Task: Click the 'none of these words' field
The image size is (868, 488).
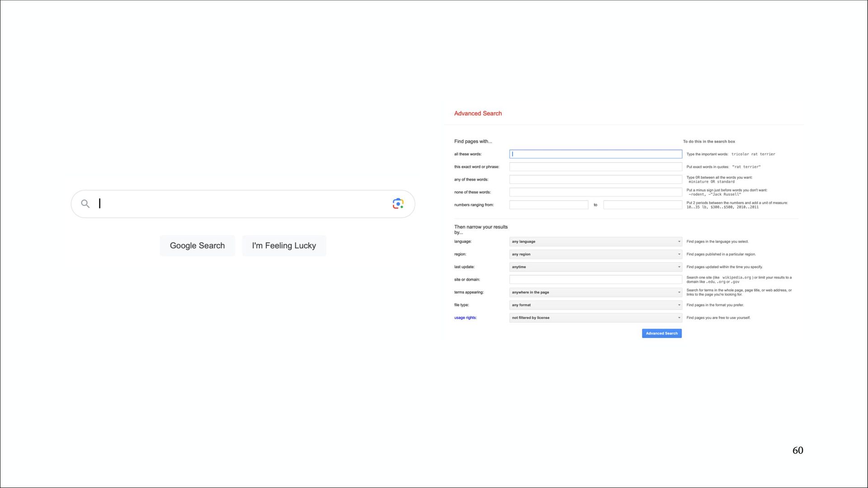Action: point(595,192)
